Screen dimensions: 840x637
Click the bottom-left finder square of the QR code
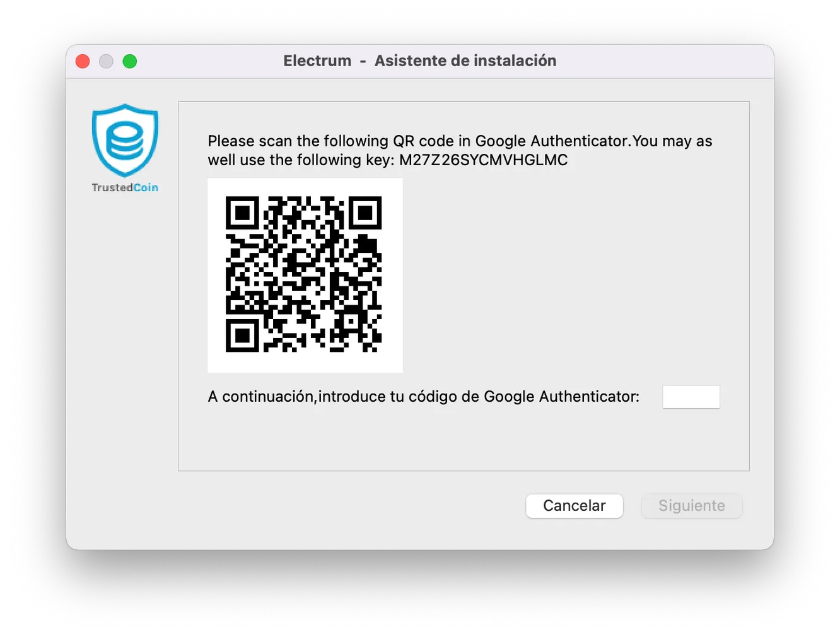click(x=243, y=336)
